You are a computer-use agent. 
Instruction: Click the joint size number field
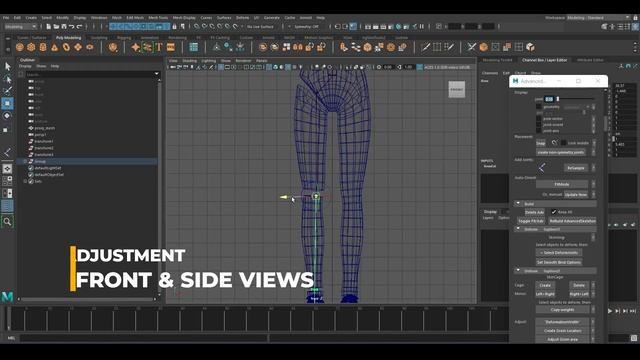pos(549,99)
